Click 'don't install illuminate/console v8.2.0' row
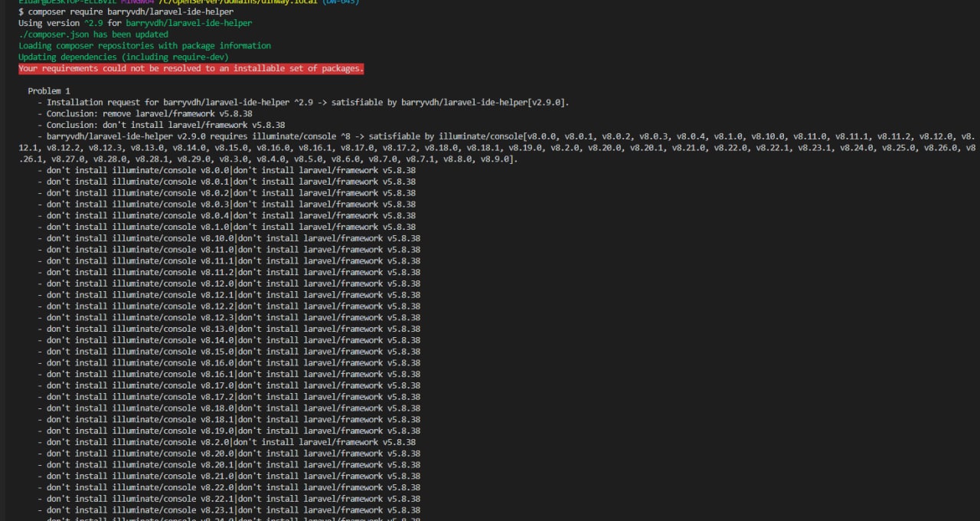Viewport: 980px width, 521px height. [x=227, y=442]
